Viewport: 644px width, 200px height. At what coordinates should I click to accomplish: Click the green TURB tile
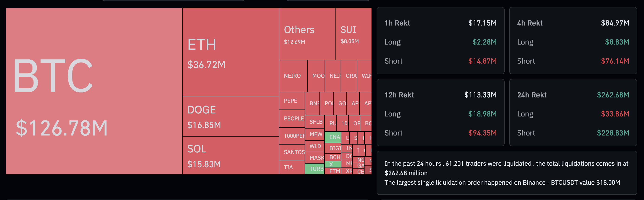point(315,169)
